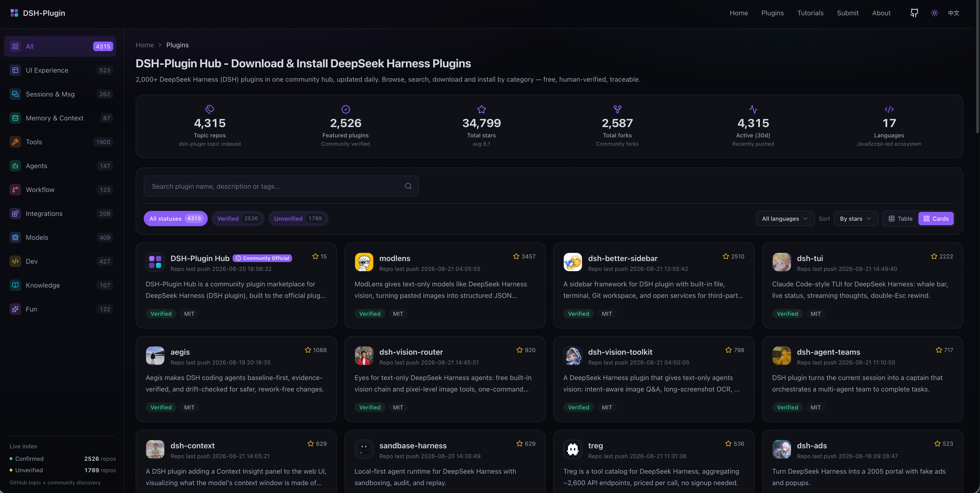
Task: Open the By stars sort dropdown
Action: (856, 219)
